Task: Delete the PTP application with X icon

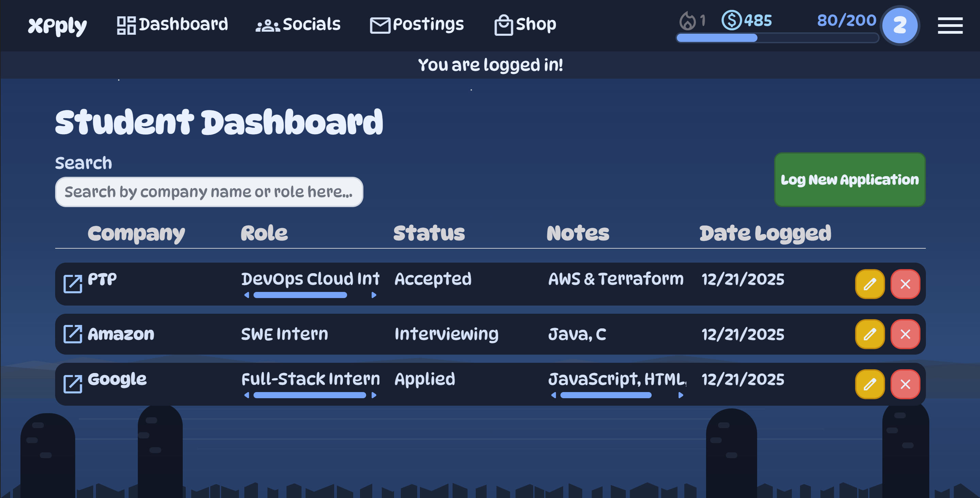Action: click(905, 284)
